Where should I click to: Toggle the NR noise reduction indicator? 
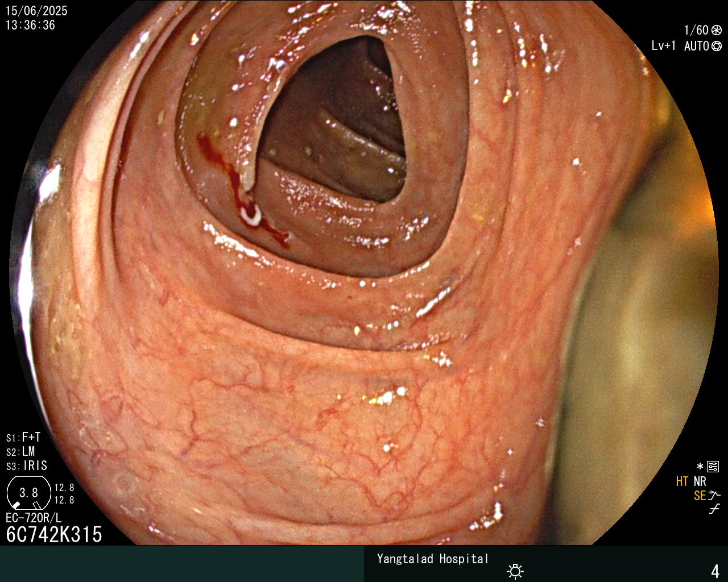pos(700,482)
